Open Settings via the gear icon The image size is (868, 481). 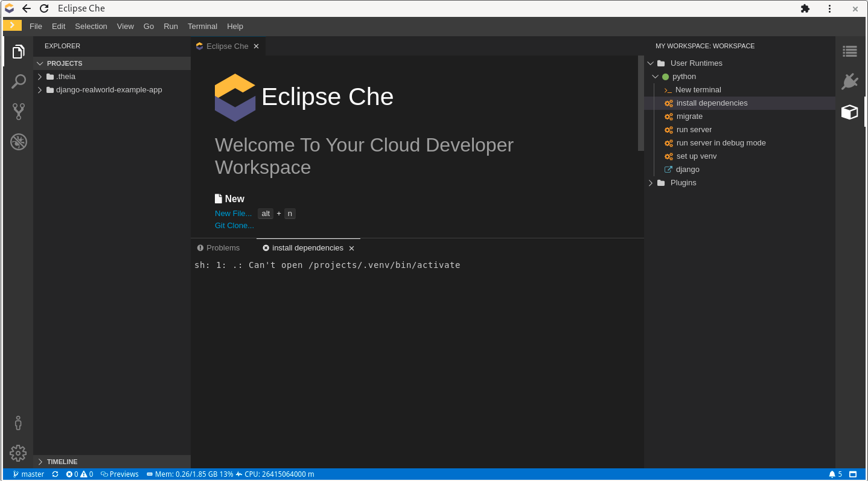[x=18, y=453]
